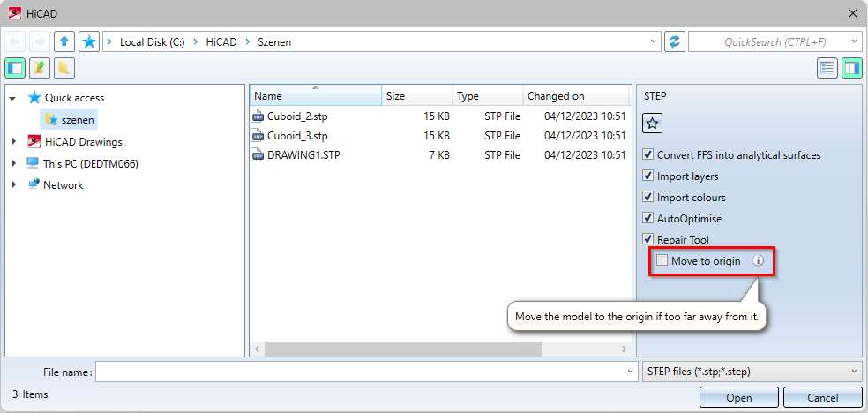Click HiCAD Drawings tree label
The width and height of the screenshot is (868, 413).
coord(84,142)
